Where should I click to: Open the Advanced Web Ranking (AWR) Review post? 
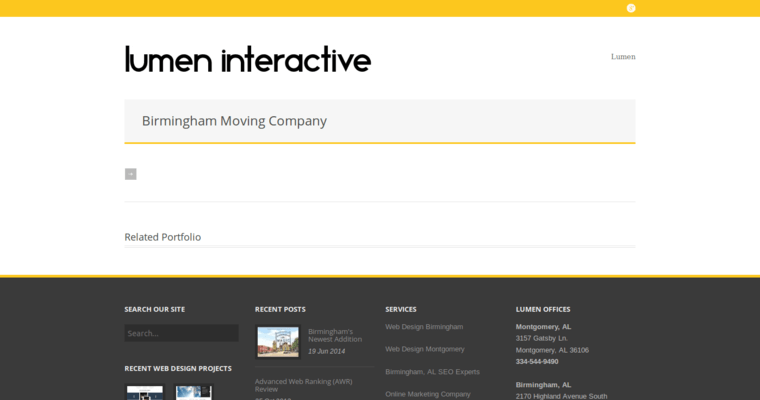click(x=303, y=385)
